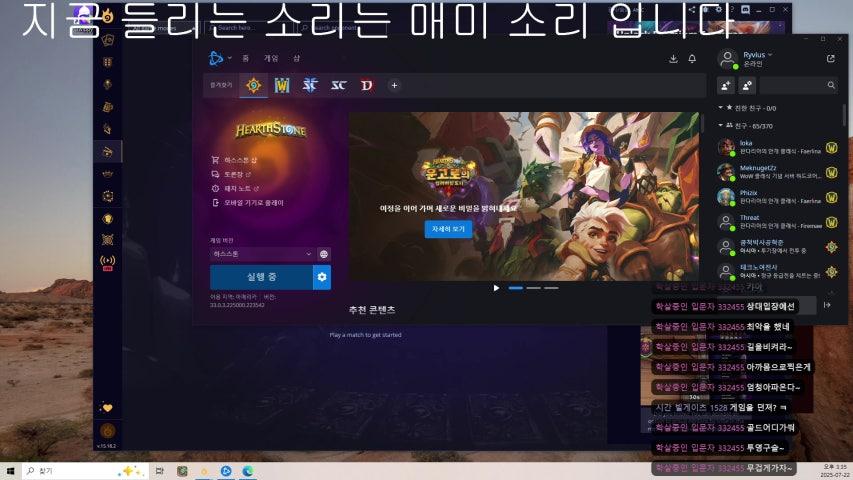Click the plus button to add favorite
Viewport: 853px width, 480px height.
(x=394, y=85)
